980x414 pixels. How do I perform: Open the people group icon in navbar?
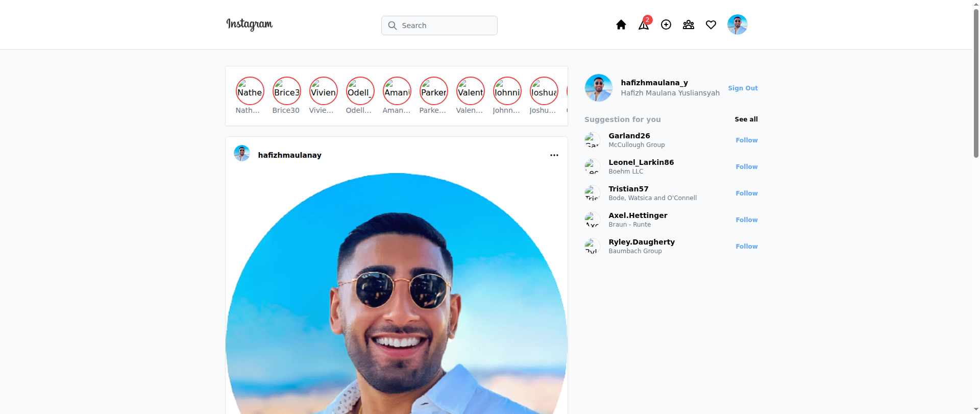689,25
